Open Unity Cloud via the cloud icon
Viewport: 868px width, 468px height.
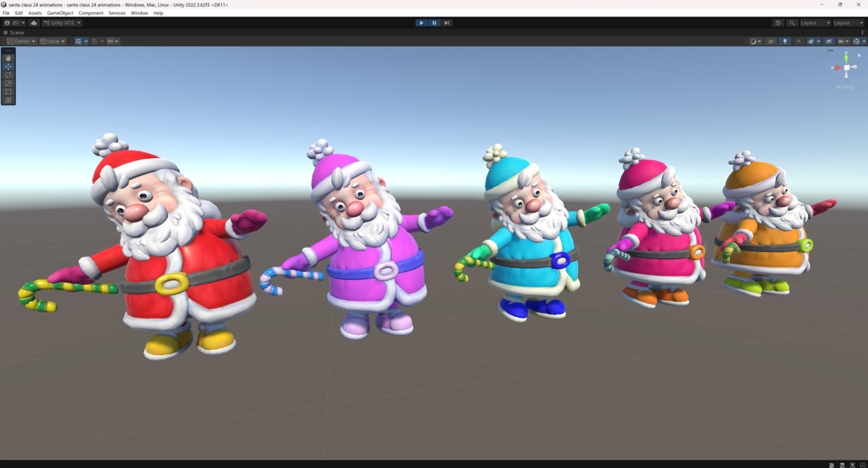34,22
